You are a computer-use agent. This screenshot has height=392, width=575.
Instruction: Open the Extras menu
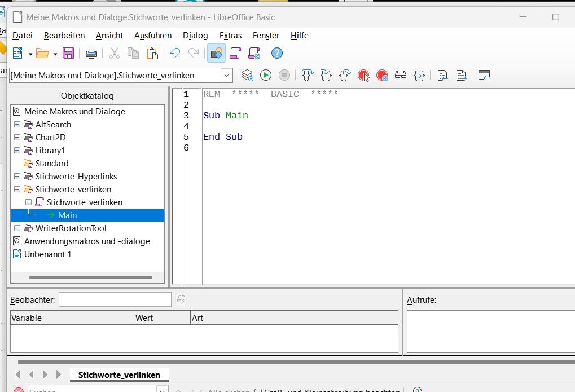tap(230, 36)
